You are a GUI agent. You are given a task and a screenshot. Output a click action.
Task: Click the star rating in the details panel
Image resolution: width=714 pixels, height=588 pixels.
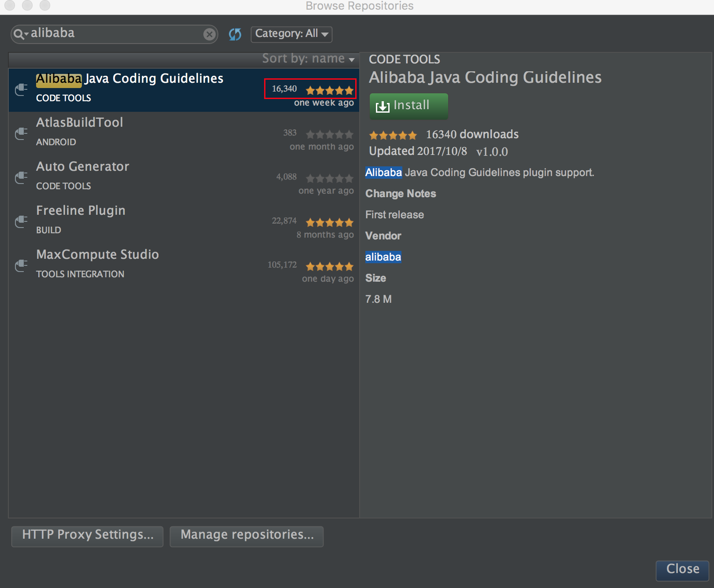tap(393, 135)
